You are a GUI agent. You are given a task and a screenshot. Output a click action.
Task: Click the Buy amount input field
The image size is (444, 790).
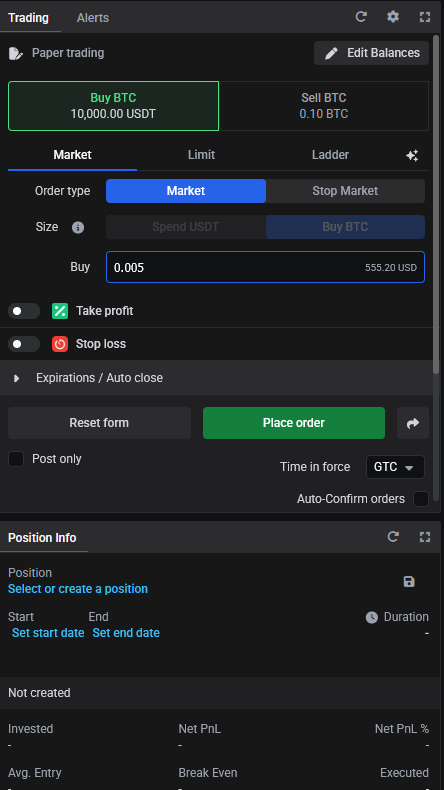265,267
